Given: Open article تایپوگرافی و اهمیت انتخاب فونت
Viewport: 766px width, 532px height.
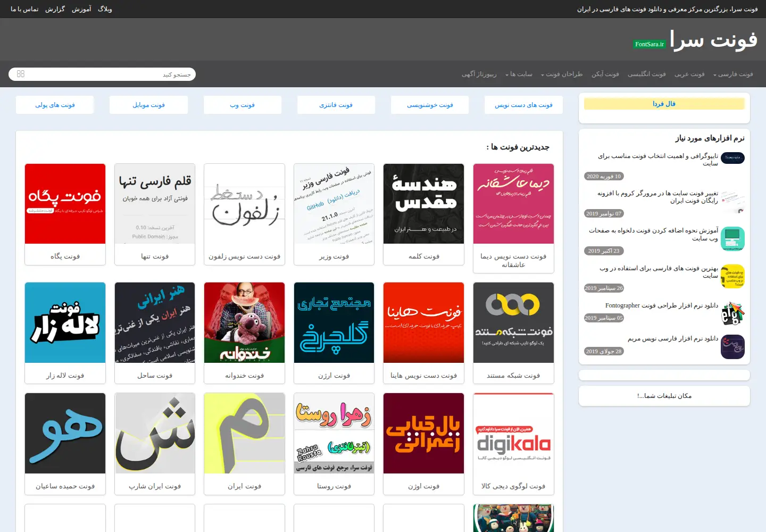Looking at the screenshot, I should (658, 160).
